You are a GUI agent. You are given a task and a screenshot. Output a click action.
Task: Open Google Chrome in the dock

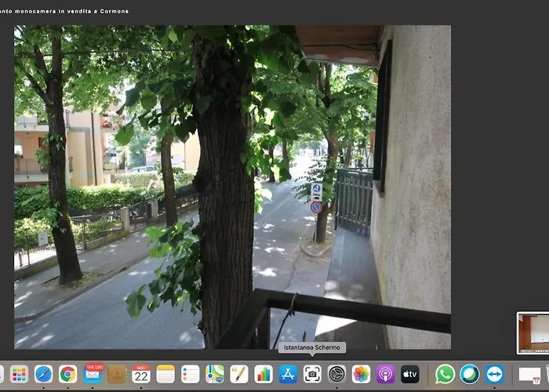pos(68,375)
